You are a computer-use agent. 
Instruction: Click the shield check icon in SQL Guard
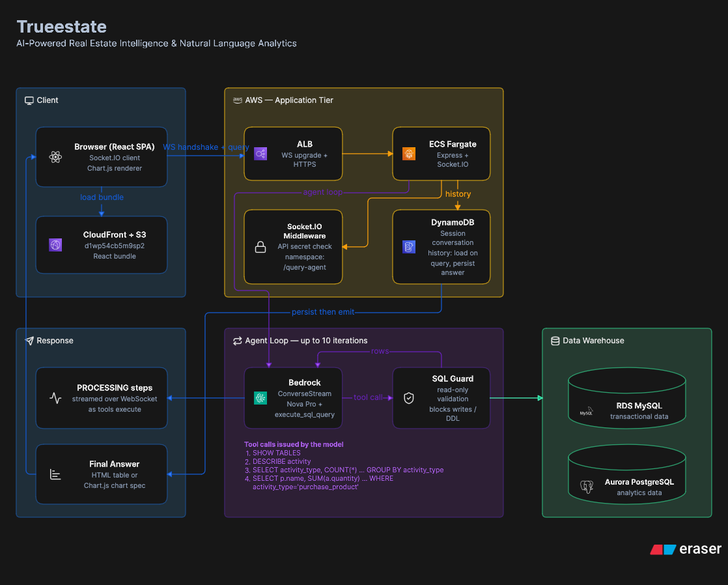click(x=408, y=398)
